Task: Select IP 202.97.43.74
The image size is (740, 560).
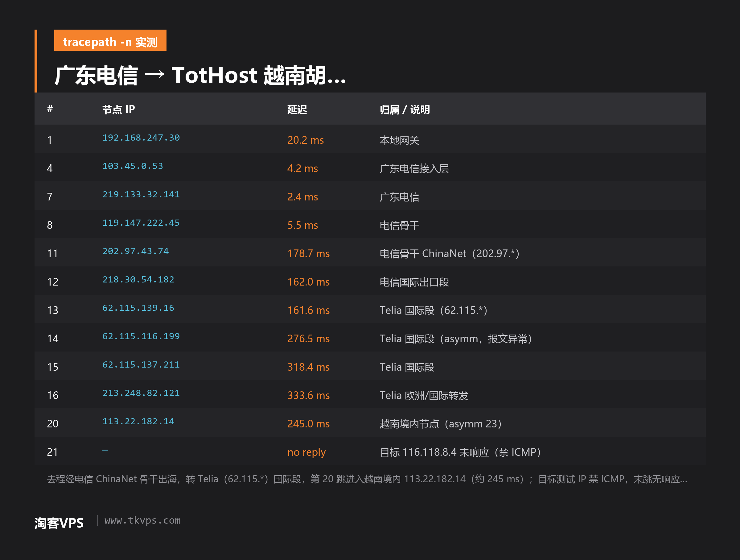Action: pos(135,251)
